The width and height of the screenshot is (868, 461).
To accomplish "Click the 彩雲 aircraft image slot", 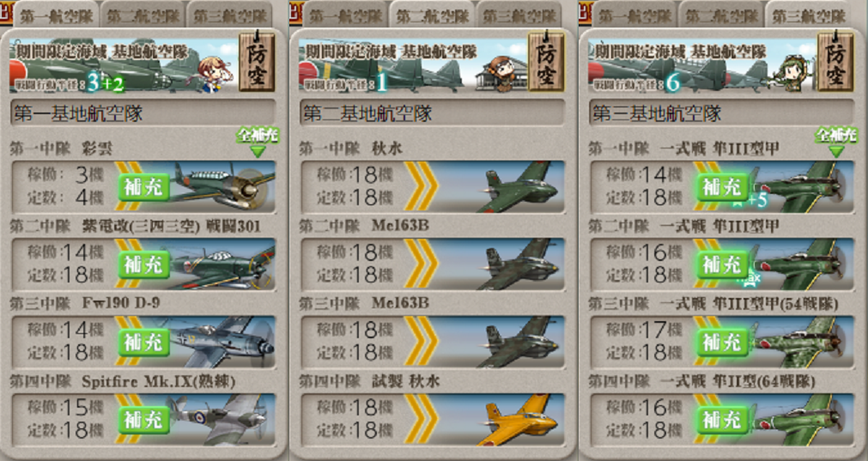I will (x=222, y=187).
